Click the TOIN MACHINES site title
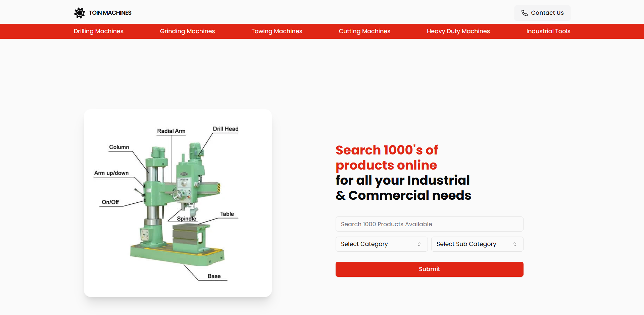The image size is (644, 315). tap(110, 13)
